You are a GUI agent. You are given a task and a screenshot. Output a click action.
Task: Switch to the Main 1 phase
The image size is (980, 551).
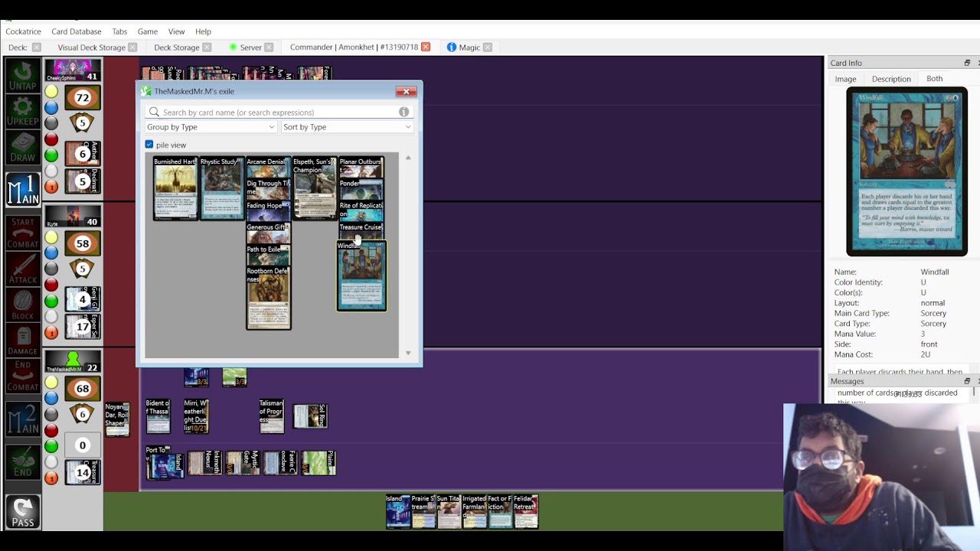[x=23, y=189]
